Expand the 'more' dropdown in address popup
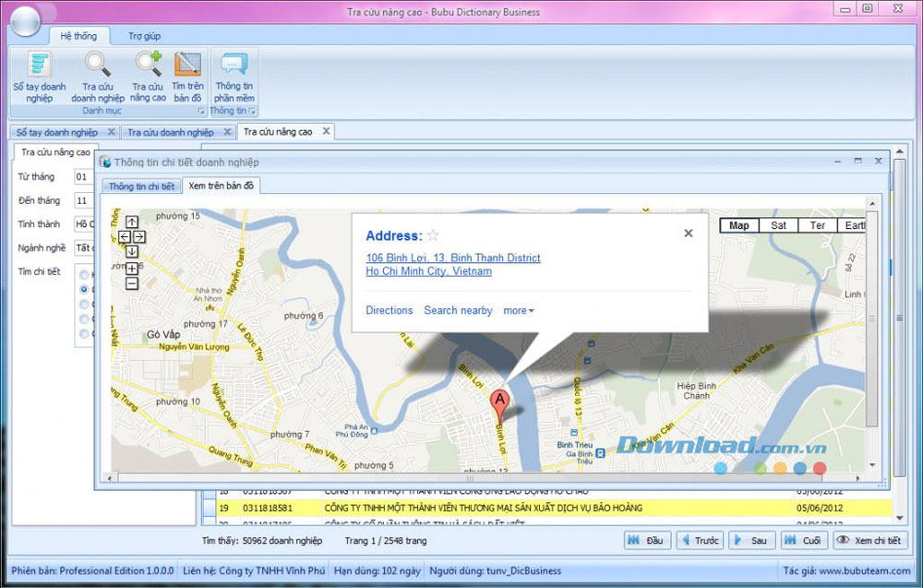The width and height of the screenshot is (923, 588). [x=519, y=311]
